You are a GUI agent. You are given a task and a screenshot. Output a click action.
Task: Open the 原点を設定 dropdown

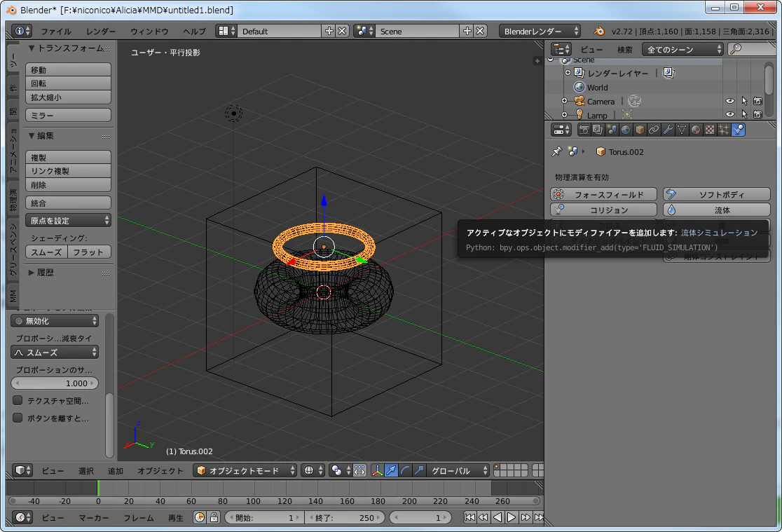click(69, 221)
